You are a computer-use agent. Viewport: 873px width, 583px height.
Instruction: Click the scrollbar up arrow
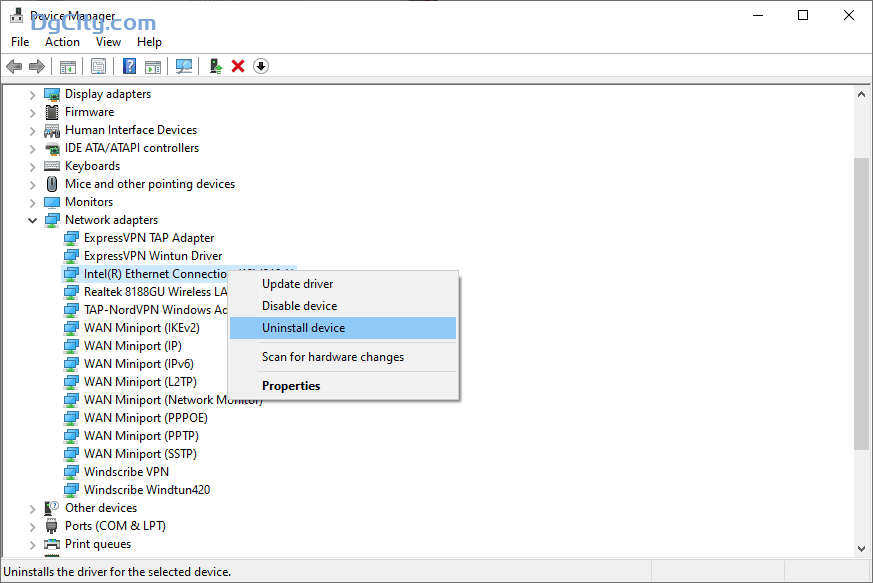tap(861, 95)
